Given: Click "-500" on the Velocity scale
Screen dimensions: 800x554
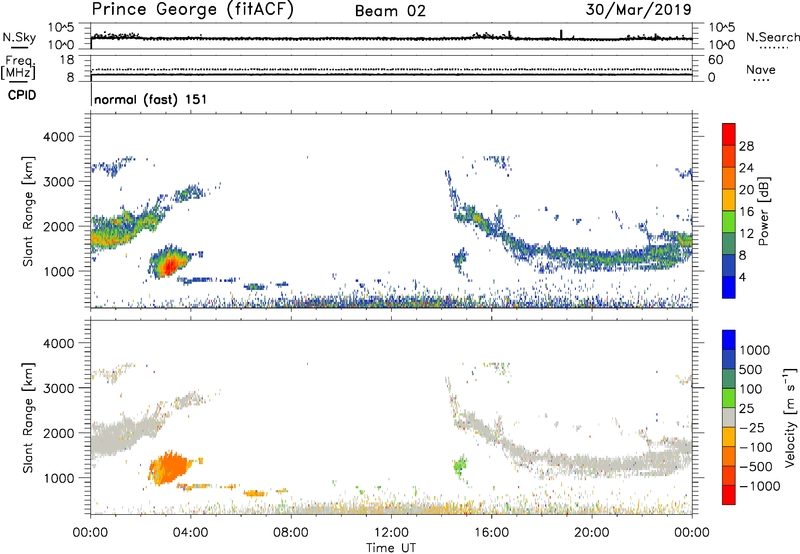Looking at the screenshot, I should pyautogui.click(x=756, y=467).
